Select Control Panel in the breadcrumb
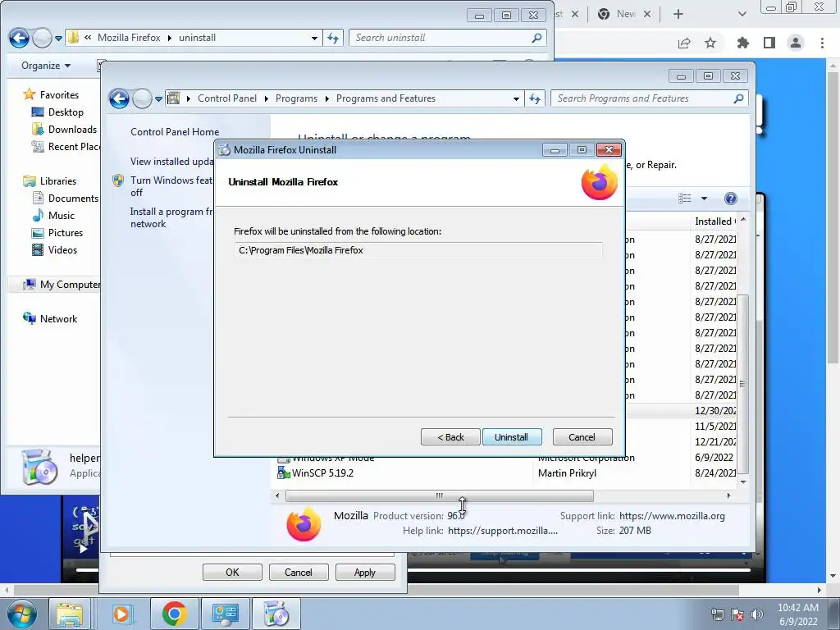 (227, 98)
